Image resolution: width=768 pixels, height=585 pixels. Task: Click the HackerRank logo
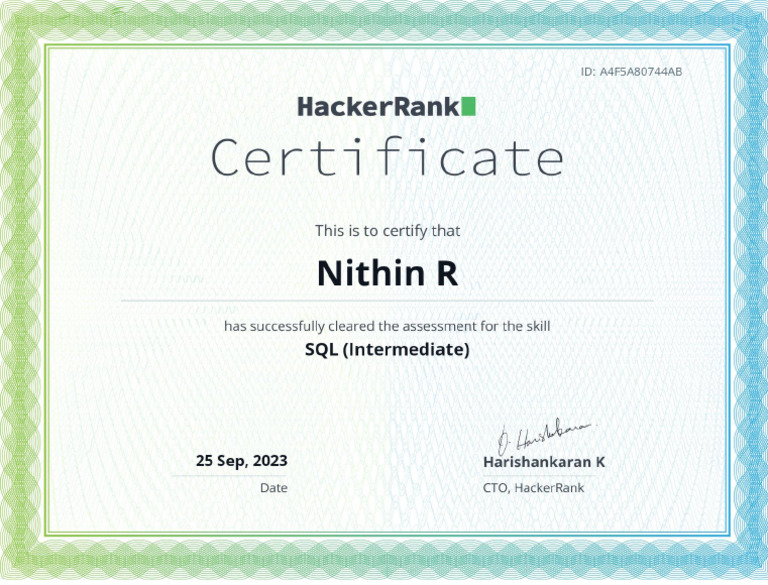(x=386, y=106)
